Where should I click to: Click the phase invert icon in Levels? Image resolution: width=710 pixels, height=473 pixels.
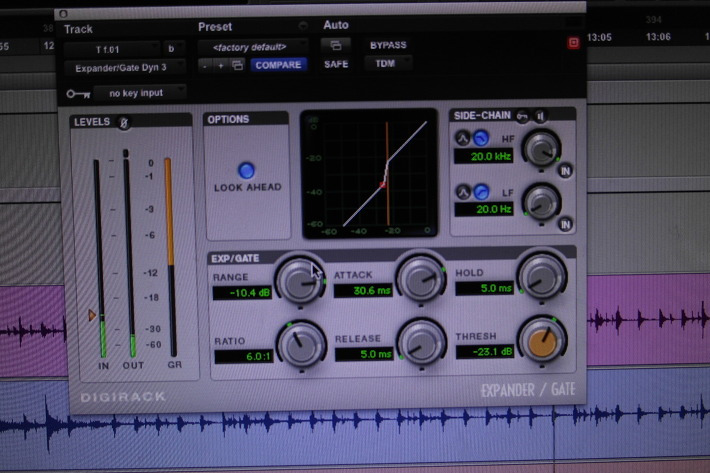[x=124, y=122]
